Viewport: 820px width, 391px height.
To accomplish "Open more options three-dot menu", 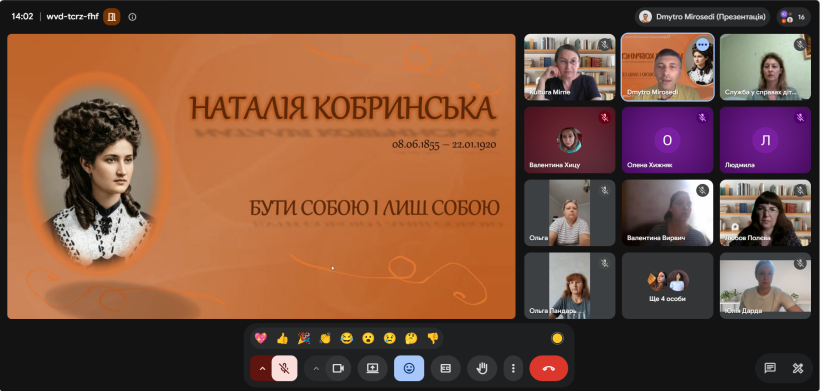I will pos(513,368).
